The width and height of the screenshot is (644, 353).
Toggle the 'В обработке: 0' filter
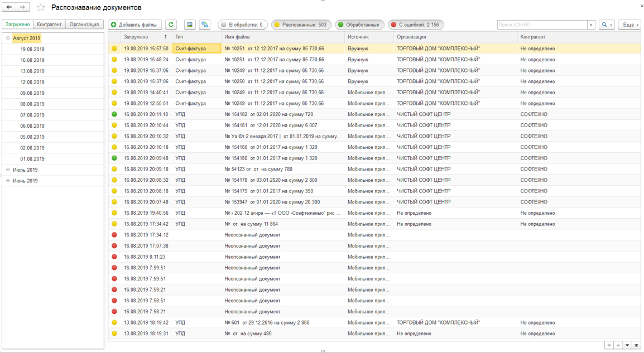(x=242, y=25)
